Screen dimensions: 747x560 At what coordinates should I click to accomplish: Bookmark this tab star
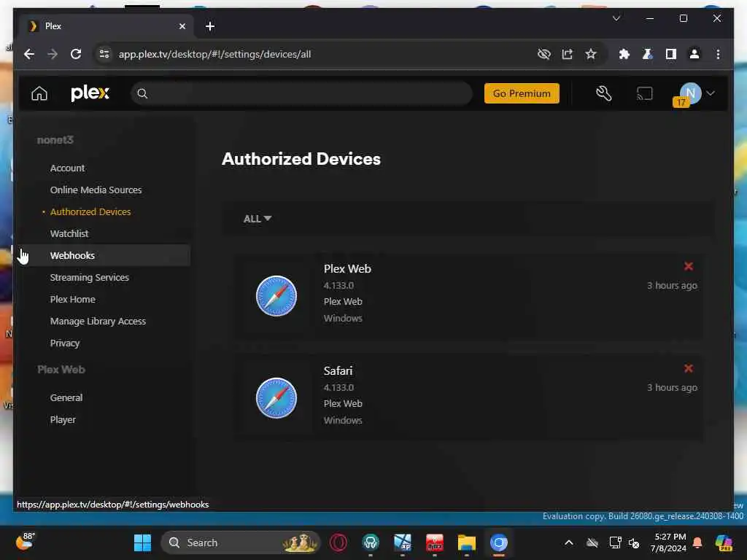coord(591,54)
